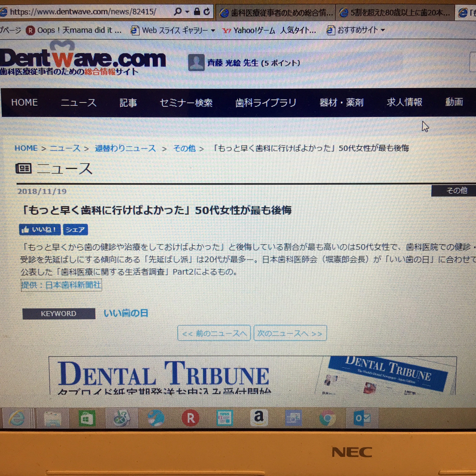Open Oops! 天mama did it favorite
476x476 pixels.
73,30
